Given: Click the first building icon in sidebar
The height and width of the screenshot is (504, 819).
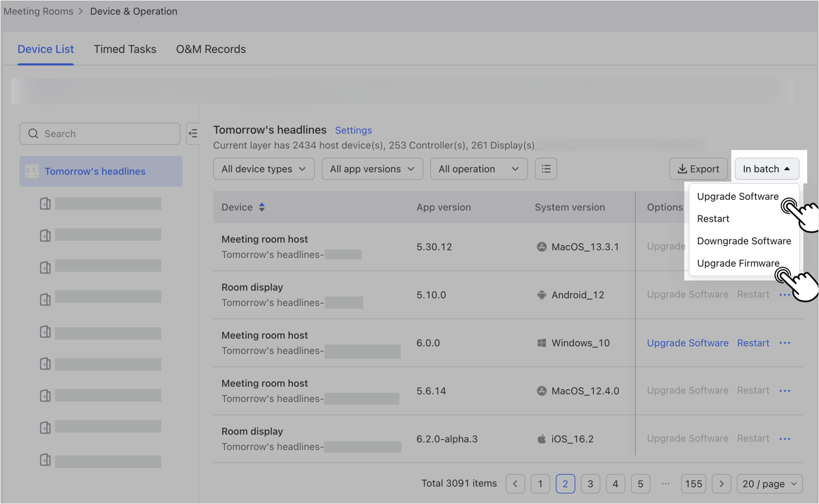Looking at the screenshot, I should click(45, 203).
